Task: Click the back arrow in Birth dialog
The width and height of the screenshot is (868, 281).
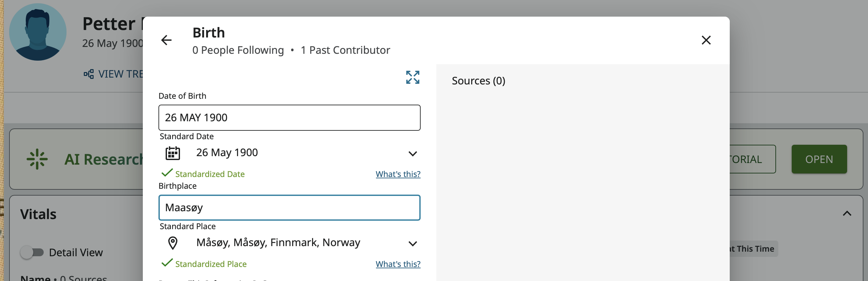Action: click(166, 40)
